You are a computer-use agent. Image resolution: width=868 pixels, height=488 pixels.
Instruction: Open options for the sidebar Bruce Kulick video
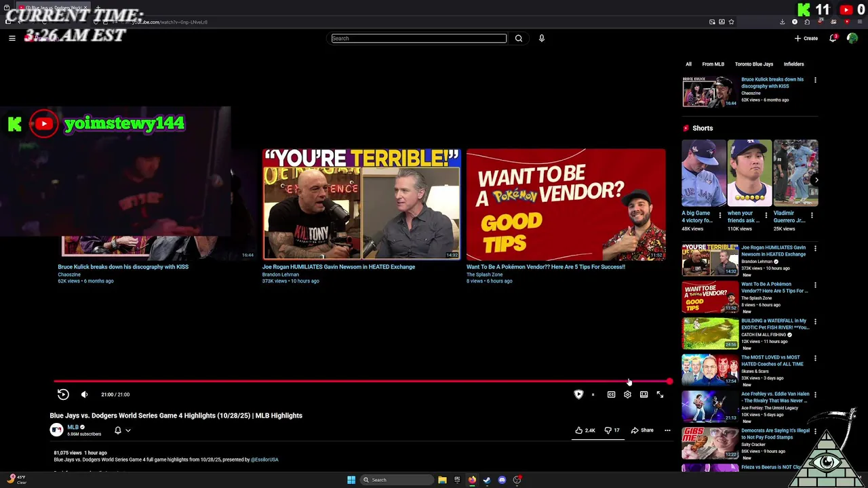(815, 80)
